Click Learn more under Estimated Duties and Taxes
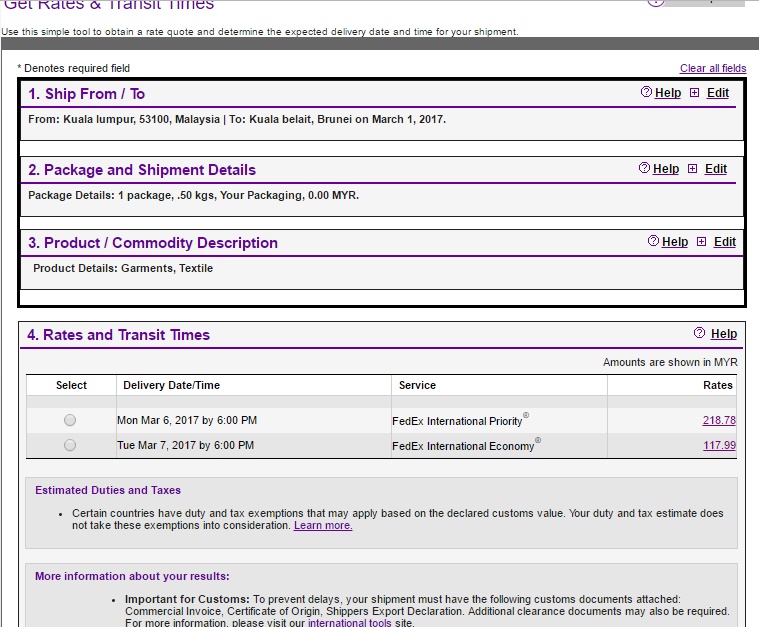 pyautogui.click(x=323, y=526)
